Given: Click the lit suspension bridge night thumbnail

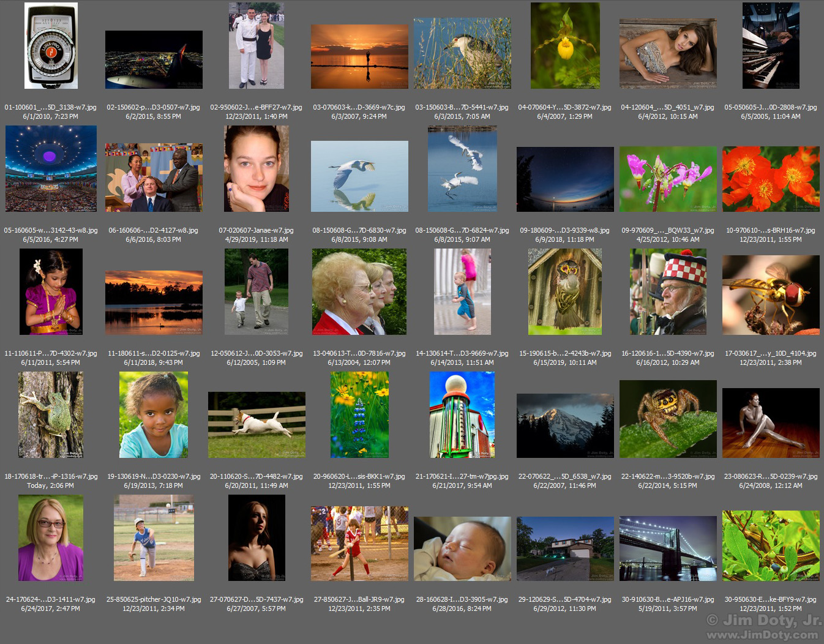Looking at the screenshot, I should [668, 549].
